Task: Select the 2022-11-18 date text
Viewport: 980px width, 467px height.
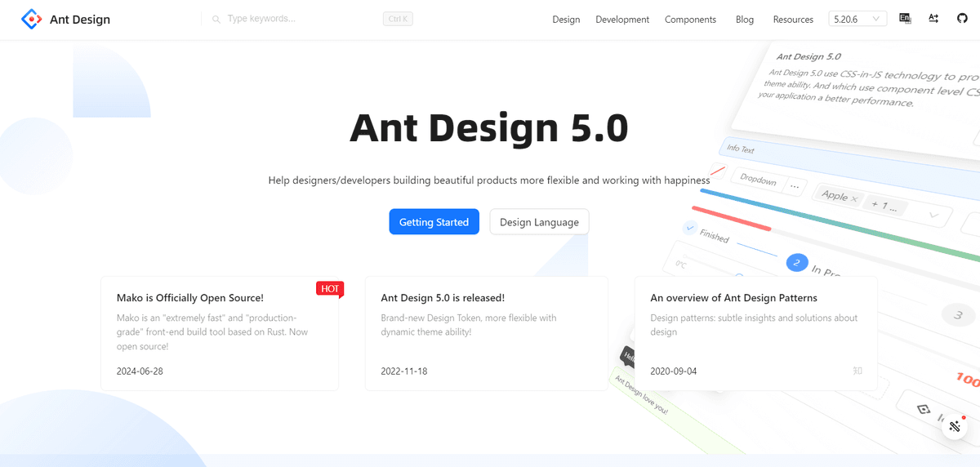Action: pyautogui.click(x=403, y=371)
